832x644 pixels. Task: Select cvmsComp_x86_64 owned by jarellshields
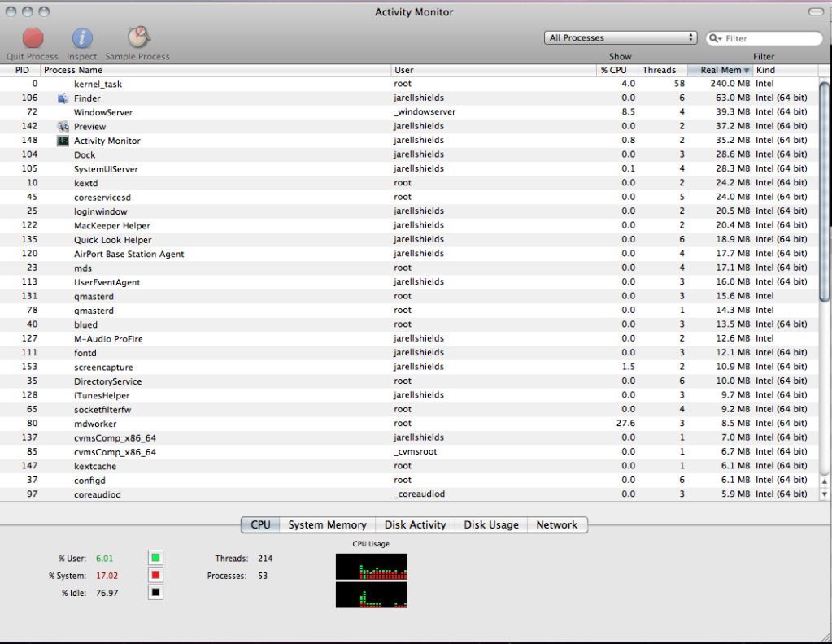tap(409, 437)
